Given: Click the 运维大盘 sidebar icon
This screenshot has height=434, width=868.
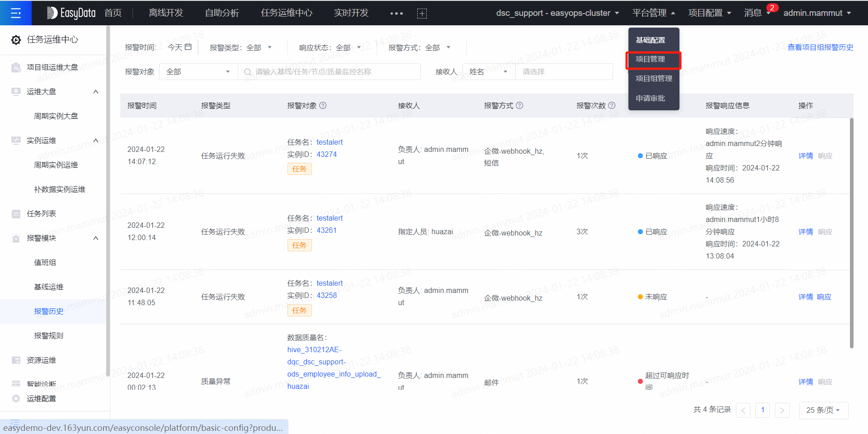Looking at the screenshot, I should [x=16, y=92].
